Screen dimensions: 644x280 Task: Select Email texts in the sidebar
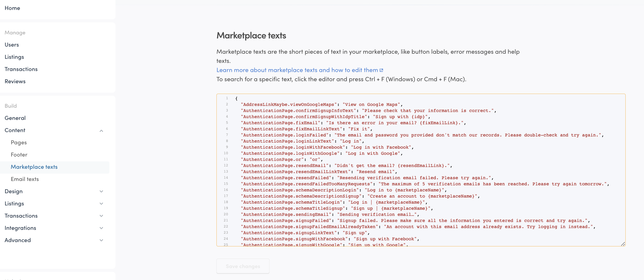(25, 179)
